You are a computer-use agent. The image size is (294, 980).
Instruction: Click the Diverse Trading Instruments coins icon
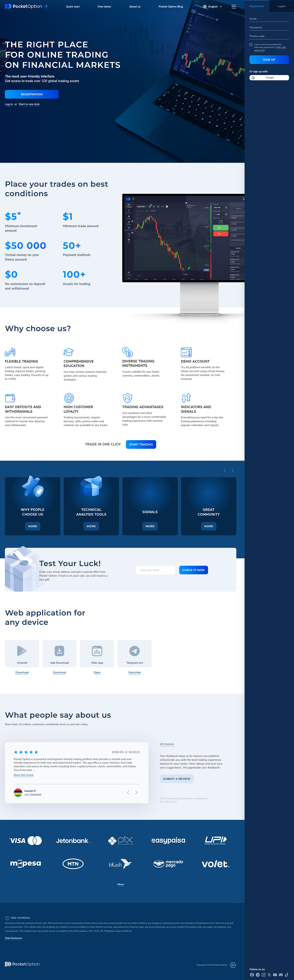pyautogui.click(x=127, y=352)
